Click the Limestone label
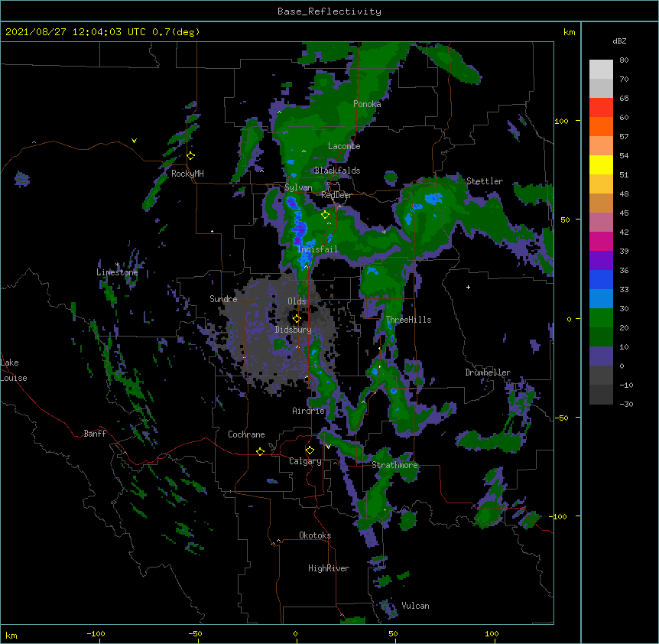This screenshot has width=659, height=644. pyautogui.click(x=117, y=272)
